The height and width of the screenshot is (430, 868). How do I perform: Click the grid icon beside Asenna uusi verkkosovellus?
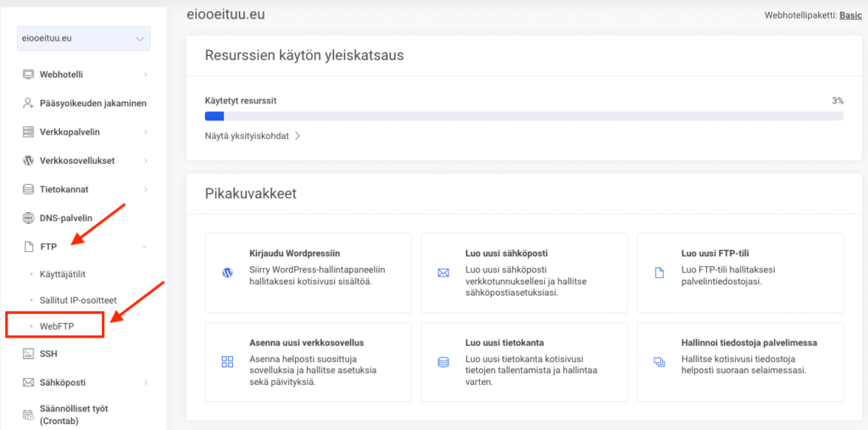click(x=227, y=362)
